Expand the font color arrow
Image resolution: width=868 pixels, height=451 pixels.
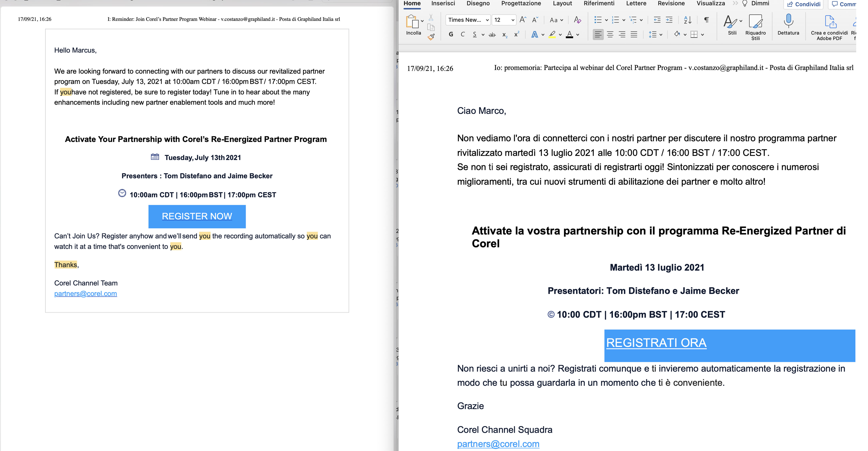pos(578,35)
